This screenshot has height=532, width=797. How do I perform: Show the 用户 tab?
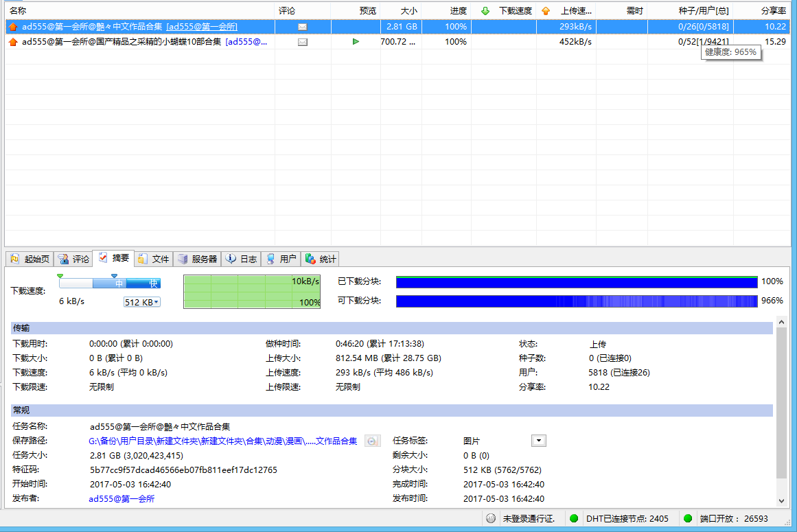click(281, 259)
